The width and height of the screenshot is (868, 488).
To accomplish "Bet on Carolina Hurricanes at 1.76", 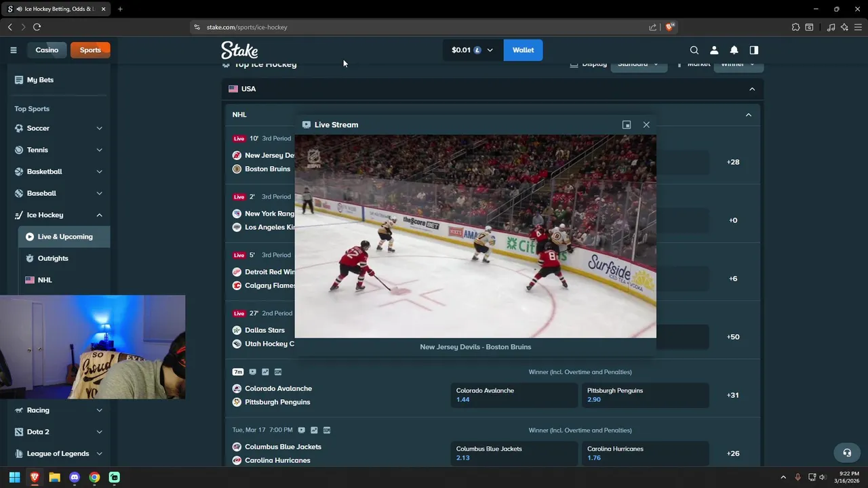I will (645, 453).
